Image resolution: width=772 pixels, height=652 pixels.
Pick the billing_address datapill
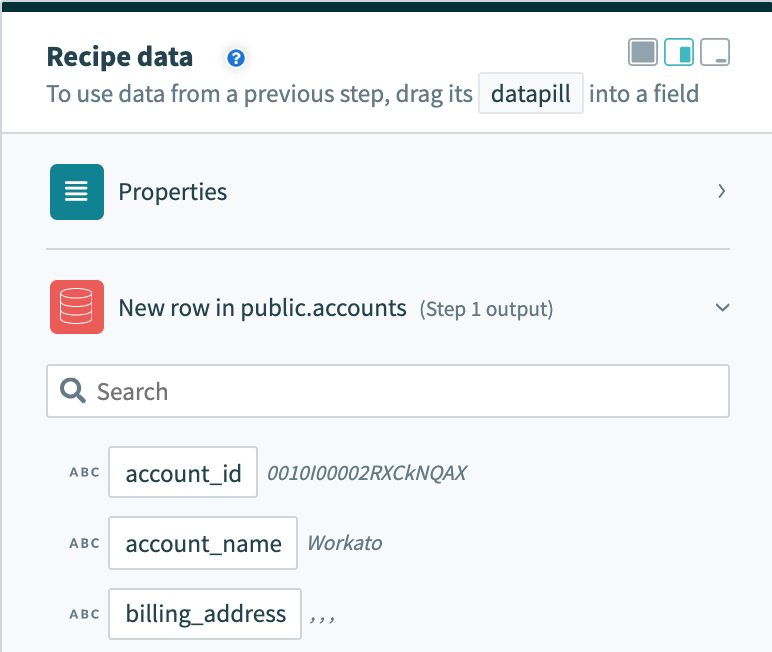click(x=205, y=614)
